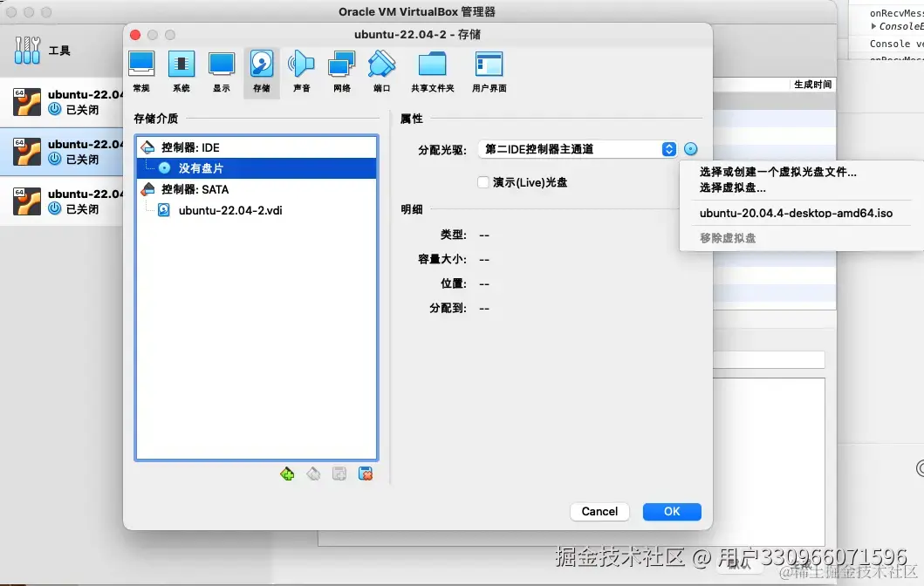Click the add controller icon

tap(287, 474)
